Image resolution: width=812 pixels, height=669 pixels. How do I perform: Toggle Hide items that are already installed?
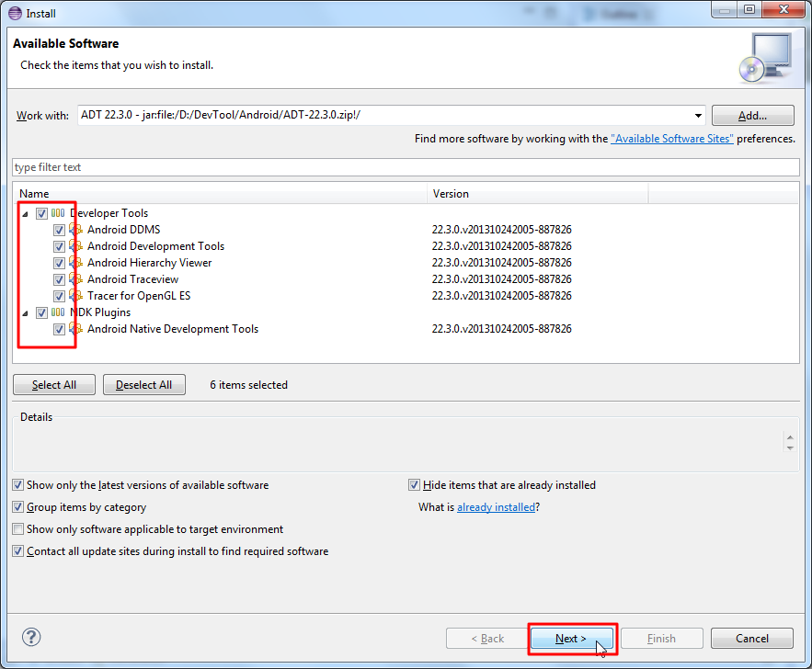click(x=415, y=485)
